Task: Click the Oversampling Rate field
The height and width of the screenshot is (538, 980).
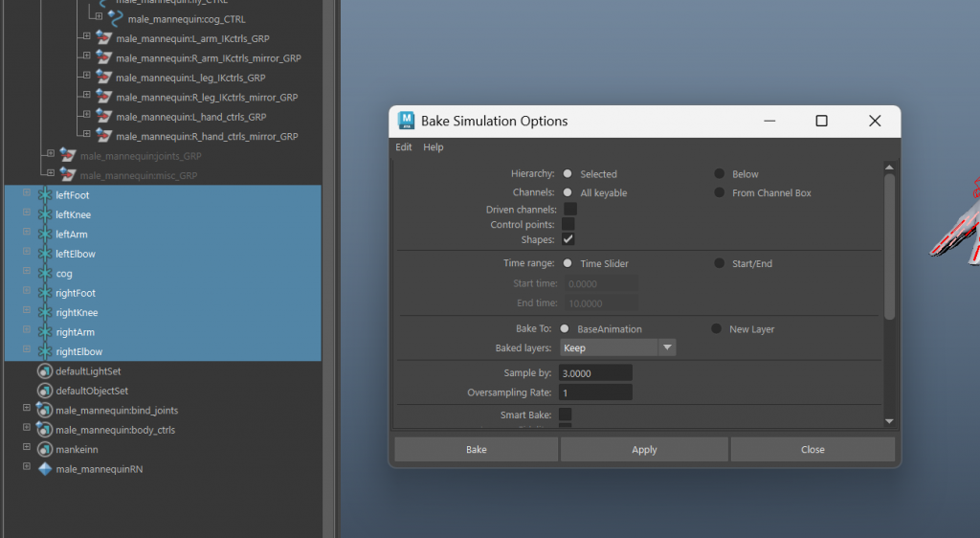Action: click(x=595, y=392)
